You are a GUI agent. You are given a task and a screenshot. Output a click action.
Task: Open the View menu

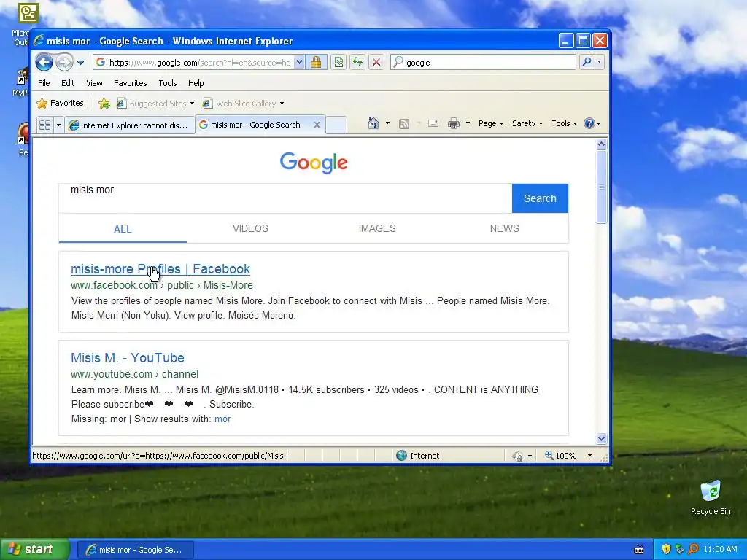[x=94, y=83]
